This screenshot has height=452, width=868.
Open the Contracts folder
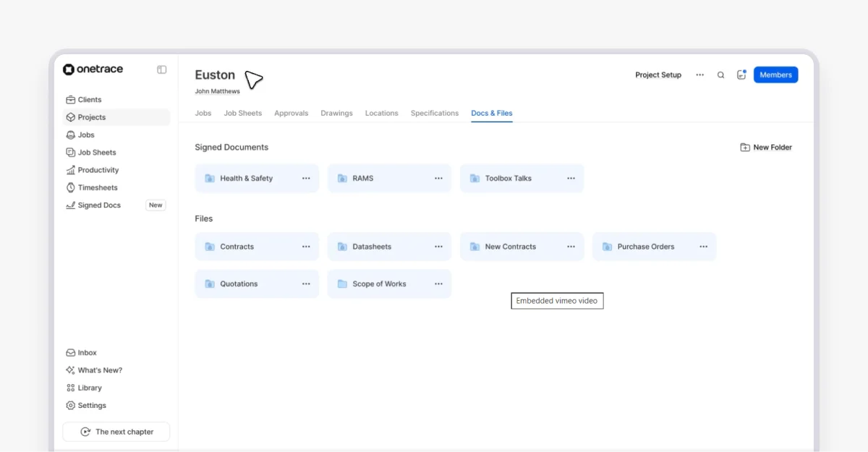coord(257,247)
